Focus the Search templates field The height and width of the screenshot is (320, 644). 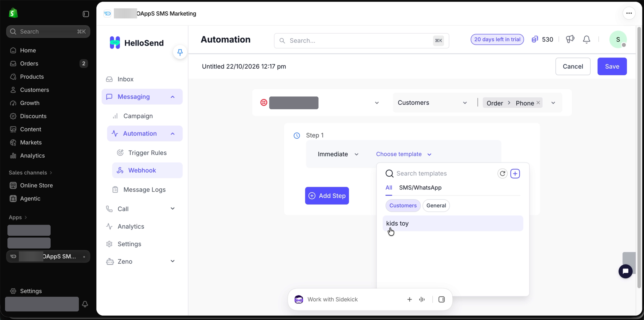440,173
